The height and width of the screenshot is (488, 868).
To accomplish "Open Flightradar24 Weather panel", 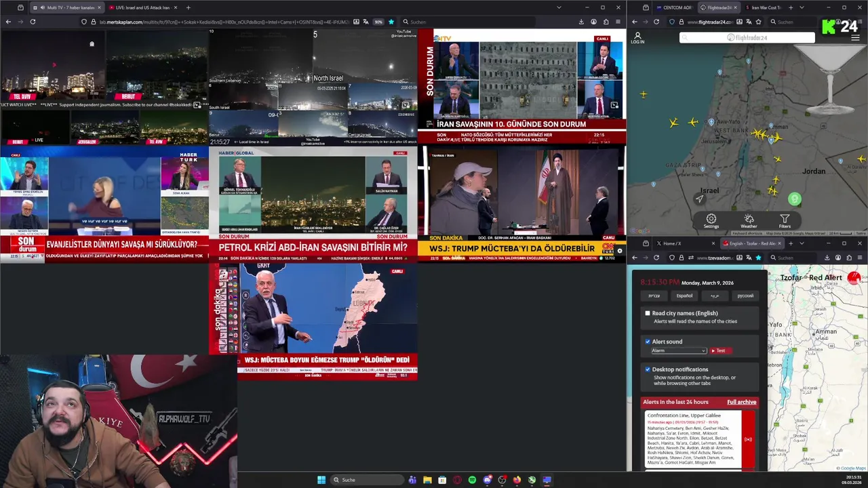I will [x=749, y=221].
